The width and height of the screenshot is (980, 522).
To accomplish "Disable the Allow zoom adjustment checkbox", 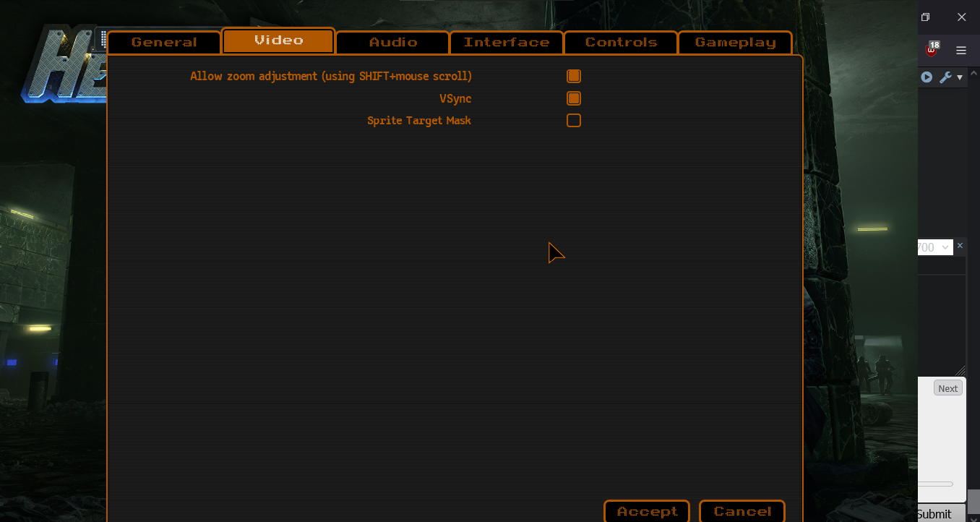I will pyautogui.click(x=574, y=76).
